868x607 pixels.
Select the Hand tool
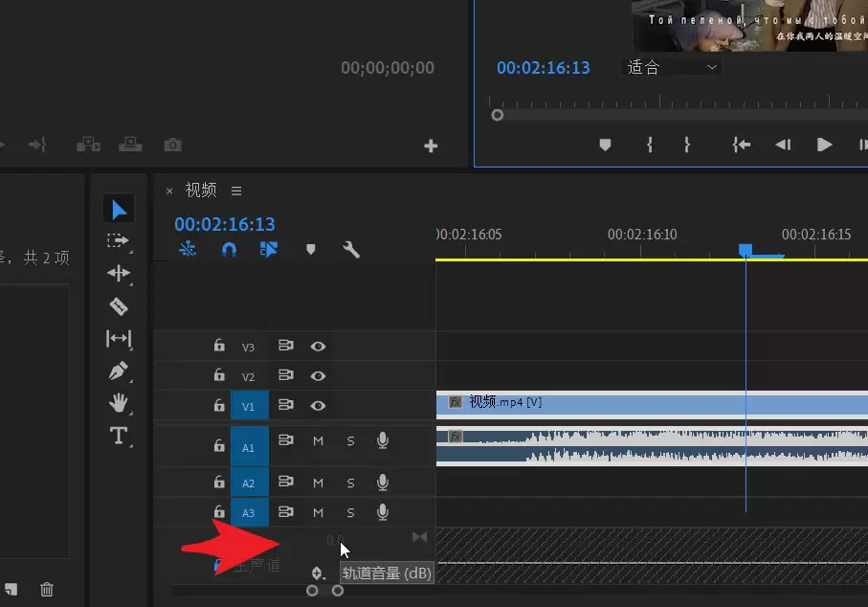[x=119, y=403]
